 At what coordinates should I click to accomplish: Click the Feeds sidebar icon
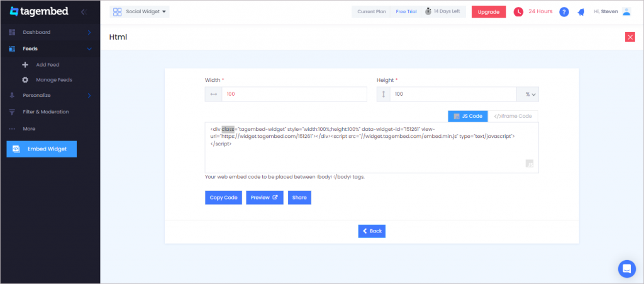click(12, 48)
